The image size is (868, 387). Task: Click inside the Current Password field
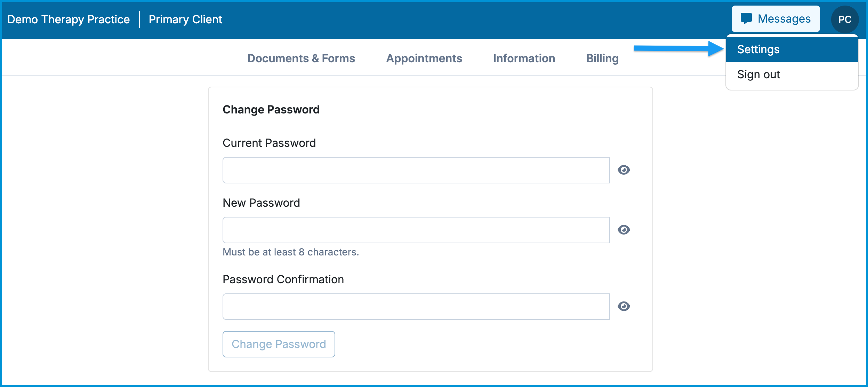point(416,170)
